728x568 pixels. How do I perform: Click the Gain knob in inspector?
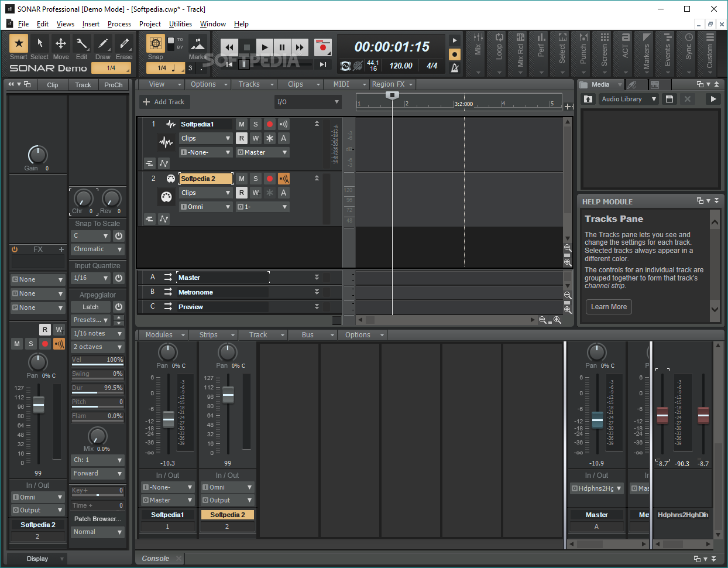click(37, 155)
